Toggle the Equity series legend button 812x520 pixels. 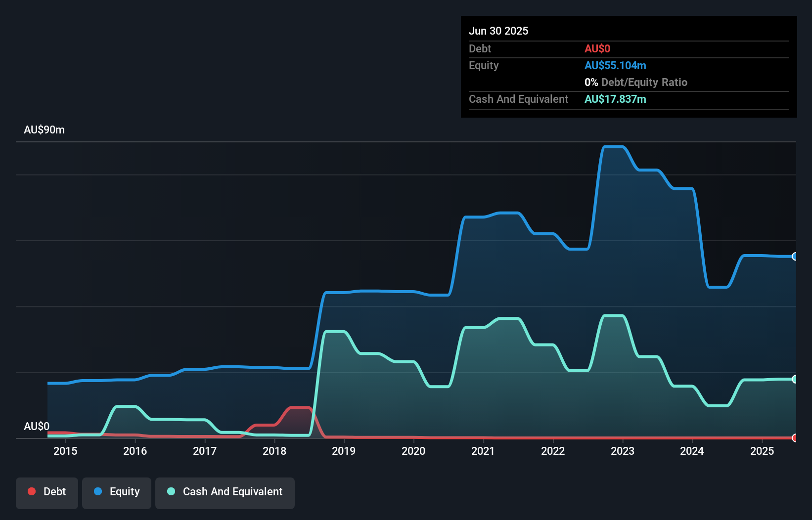coord(117,493)
